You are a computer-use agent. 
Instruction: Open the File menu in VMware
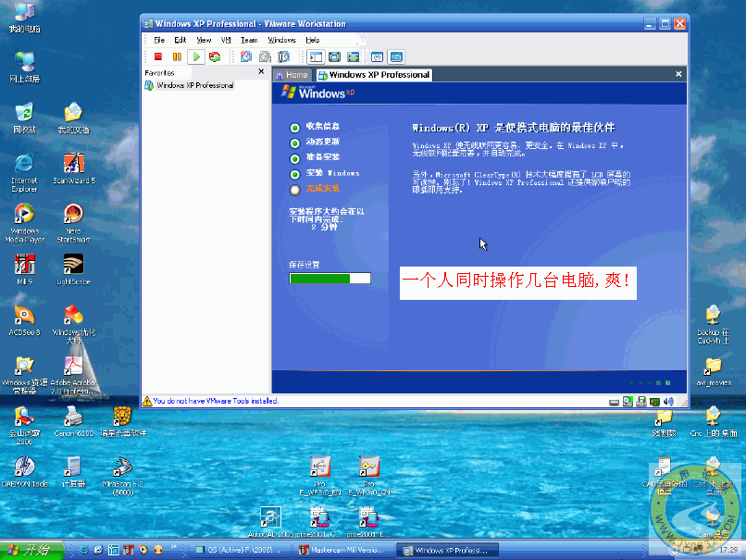[x=159, y=40]
